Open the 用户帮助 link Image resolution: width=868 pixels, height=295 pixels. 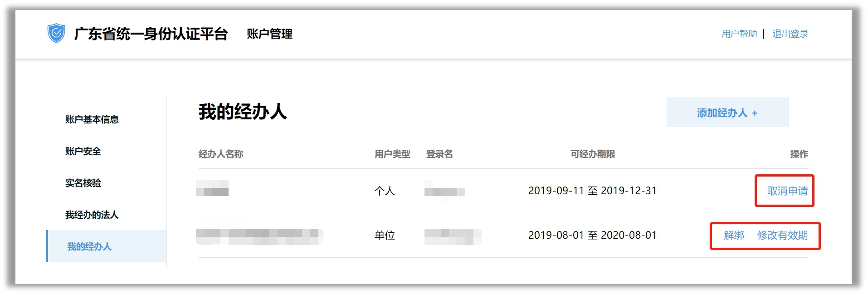739,34
